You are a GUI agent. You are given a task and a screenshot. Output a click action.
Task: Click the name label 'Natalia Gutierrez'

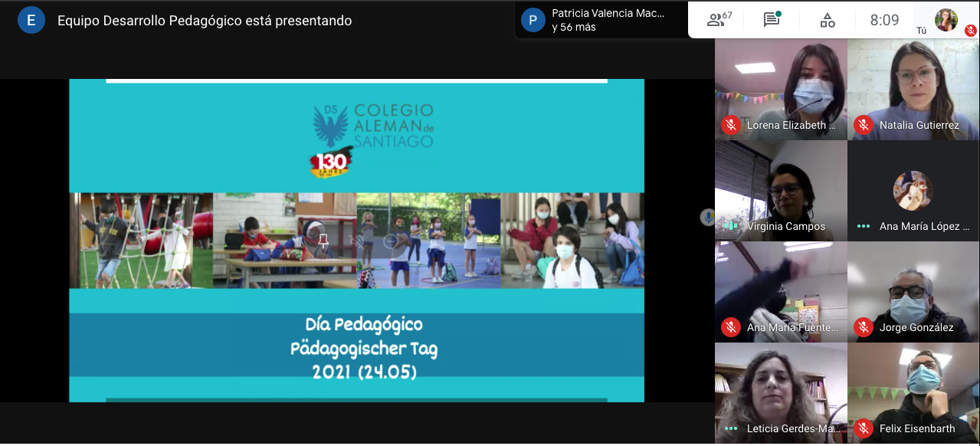[x=919, y=125]
